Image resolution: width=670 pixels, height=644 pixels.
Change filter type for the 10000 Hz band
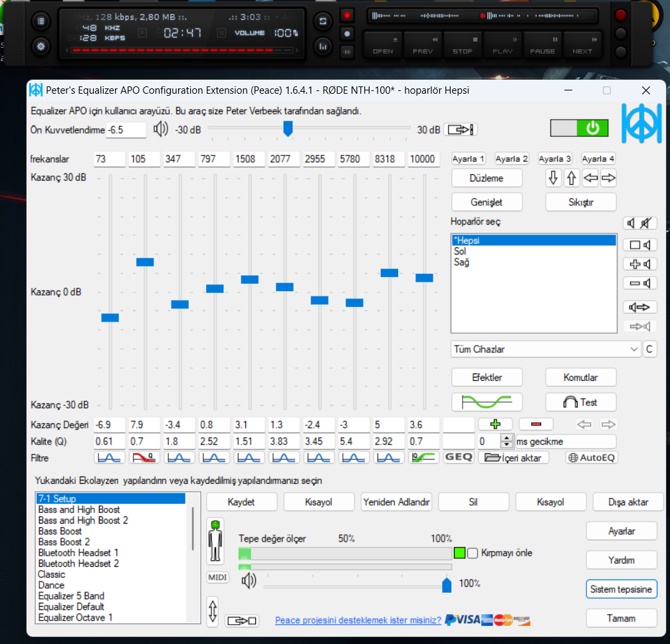(x=423, y=458)
